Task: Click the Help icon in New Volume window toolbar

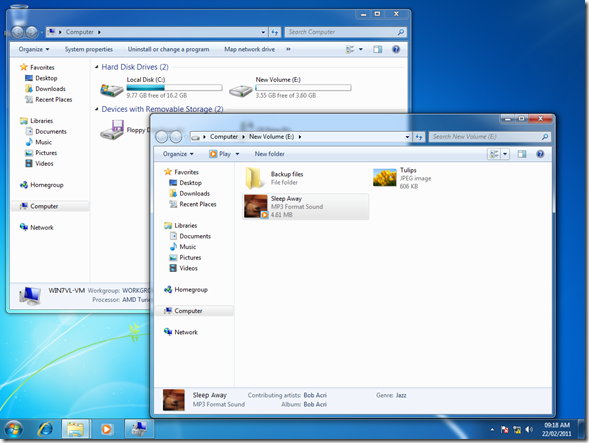Action: pyautogui.click(x=540, y=154)
